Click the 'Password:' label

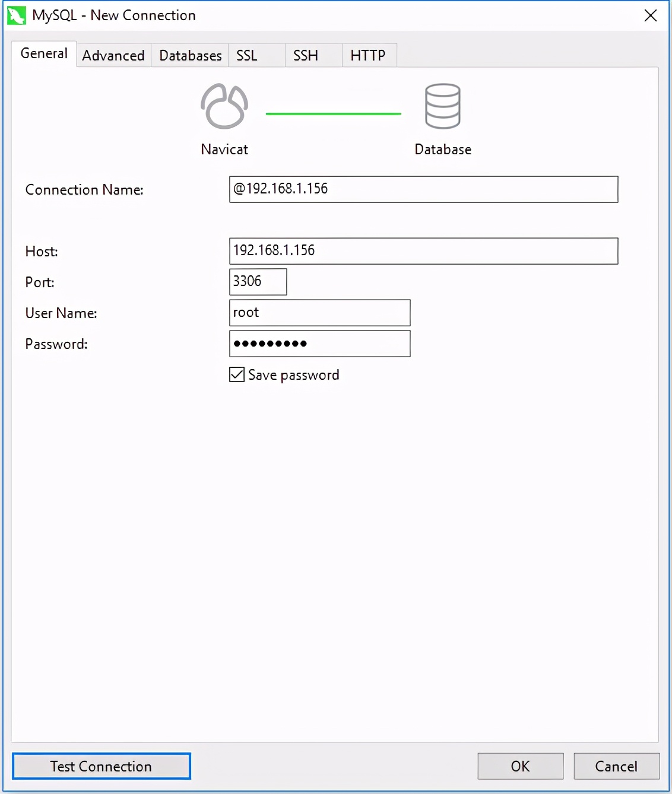click(56, 344)
